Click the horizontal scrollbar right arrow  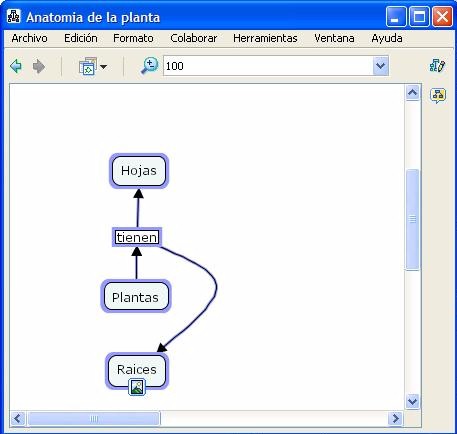396,418
